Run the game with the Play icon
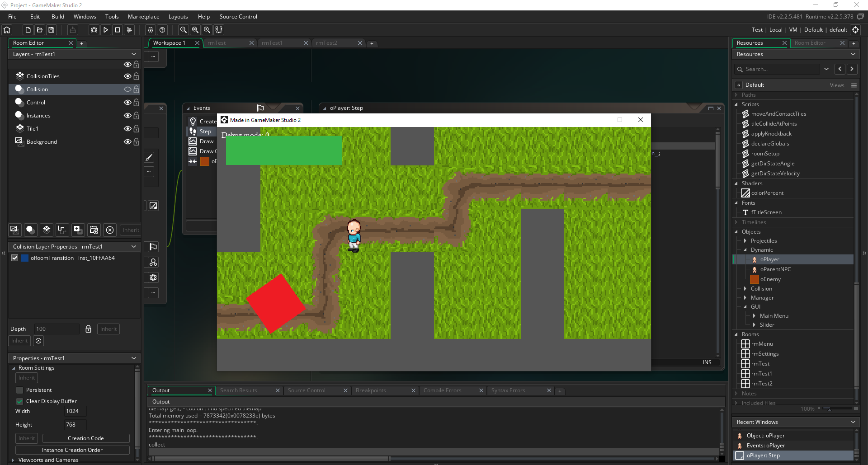This screenshot has height=465, width=868. click(106, 30)
